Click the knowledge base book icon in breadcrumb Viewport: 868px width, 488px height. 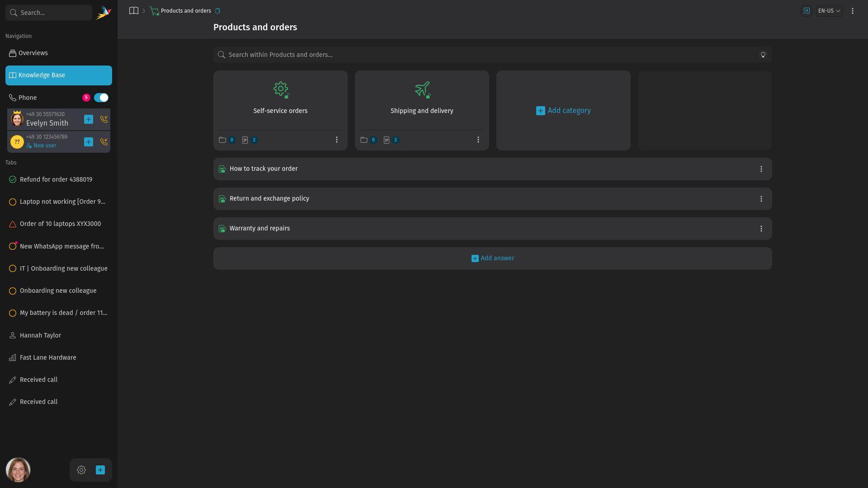134,11
